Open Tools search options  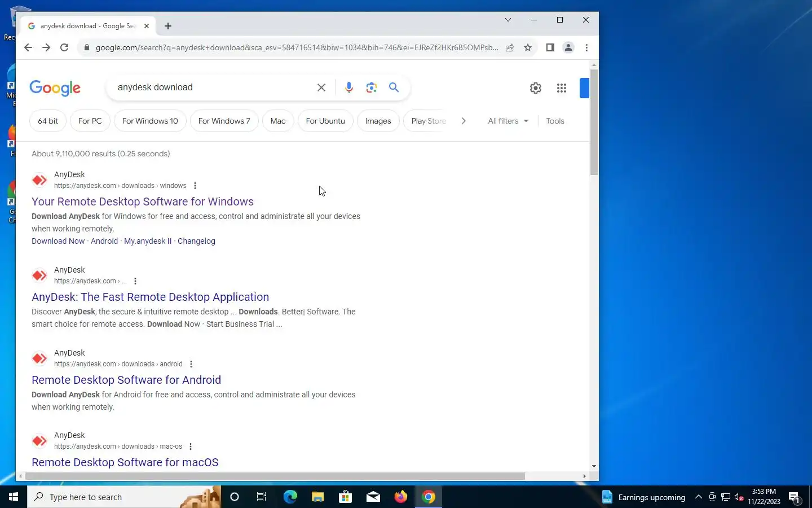click(555, 121)
